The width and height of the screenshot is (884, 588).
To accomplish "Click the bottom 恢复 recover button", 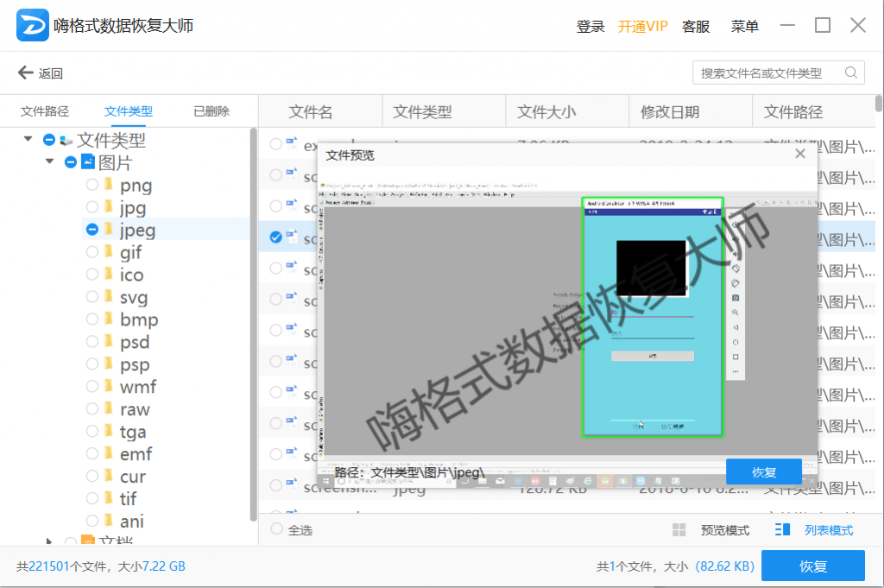I will click(813, 566).
